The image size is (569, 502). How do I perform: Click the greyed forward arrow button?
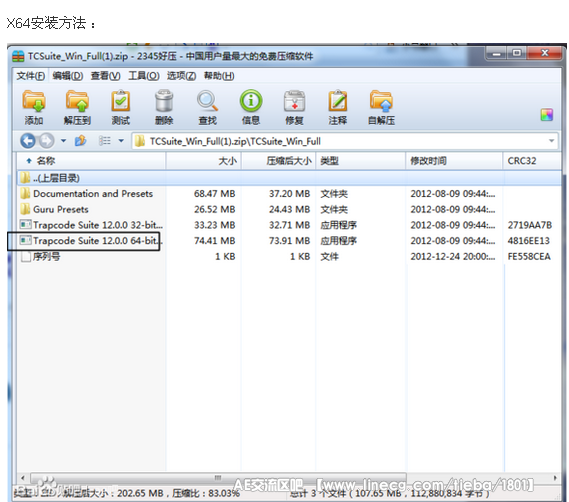coord(46,140)
